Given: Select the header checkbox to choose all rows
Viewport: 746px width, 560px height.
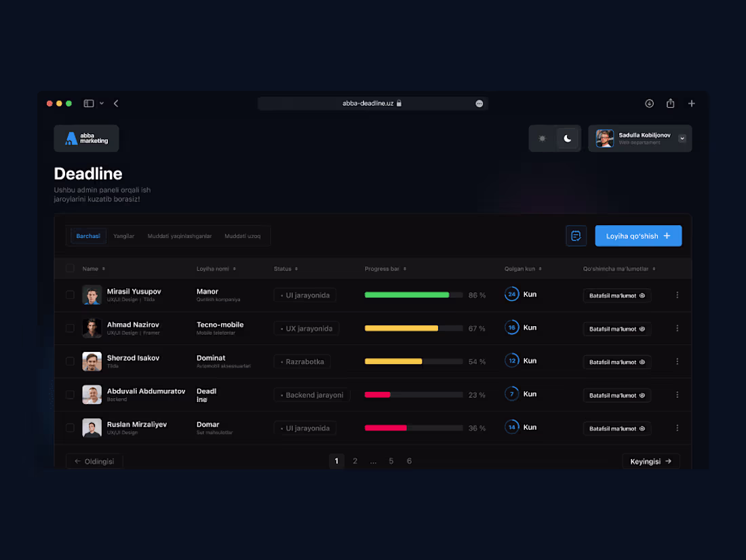Looking at the screenshot, I should pos(70,268).
